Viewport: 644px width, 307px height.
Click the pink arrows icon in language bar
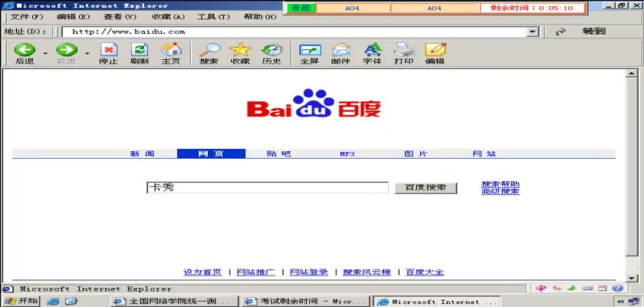click(541, 288)
